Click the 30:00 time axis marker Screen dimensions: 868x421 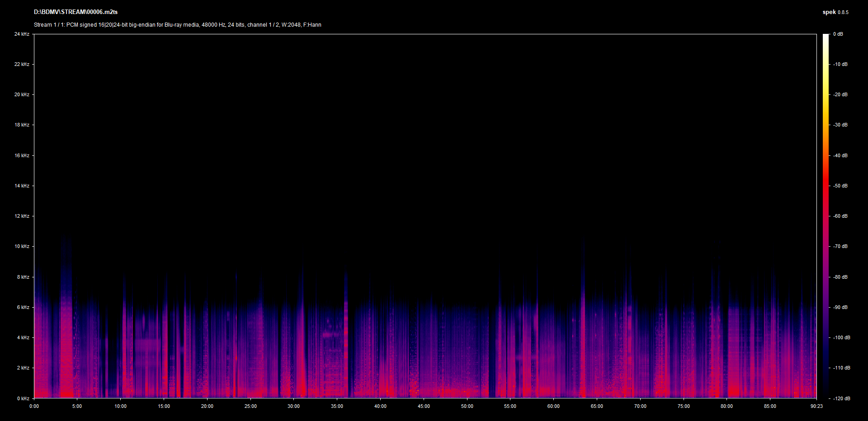[x=293, y=406]
